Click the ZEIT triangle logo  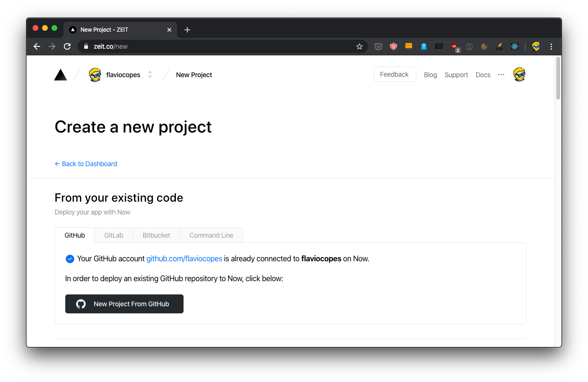click(61, 75)
